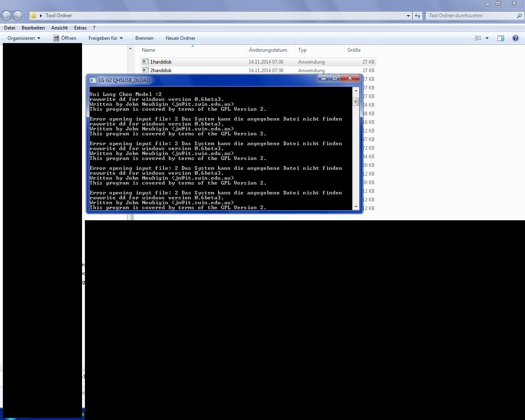Minimize the LG G2 QHSUSB_DLOAD console

323,78
